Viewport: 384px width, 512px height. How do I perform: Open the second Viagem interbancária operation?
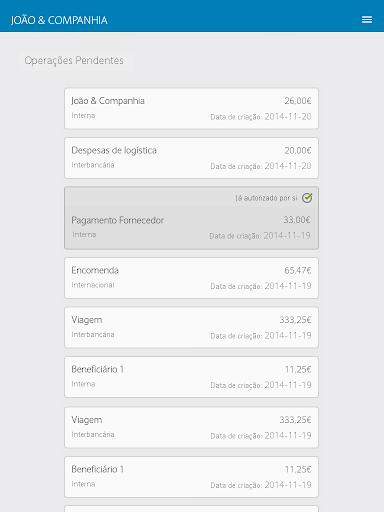(x=191, y=428)
